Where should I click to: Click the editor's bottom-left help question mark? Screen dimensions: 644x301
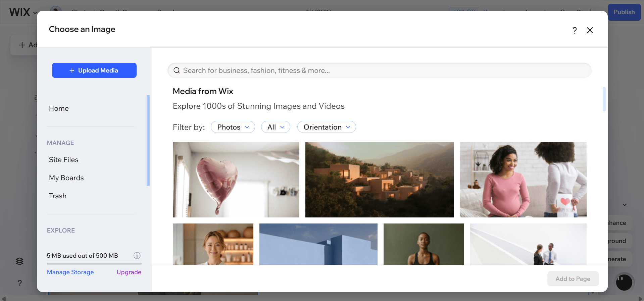[20, 283]
